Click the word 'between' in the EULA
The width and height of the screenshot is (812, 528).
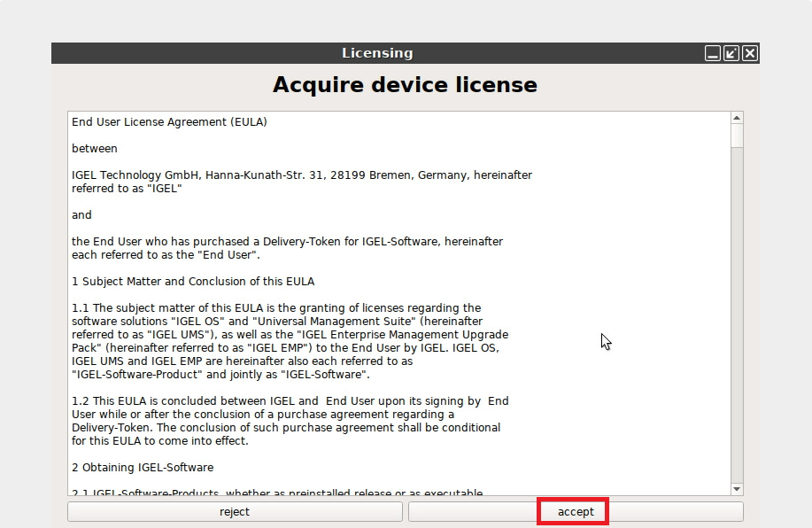click(x=95, y=149)
